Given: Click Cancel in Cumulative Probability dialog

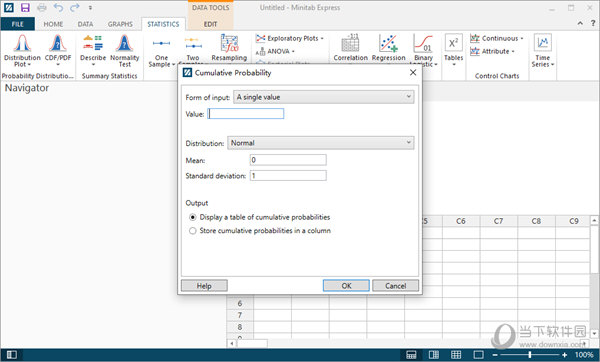Looking at the screenshot, I should click(x=396, y=285).
